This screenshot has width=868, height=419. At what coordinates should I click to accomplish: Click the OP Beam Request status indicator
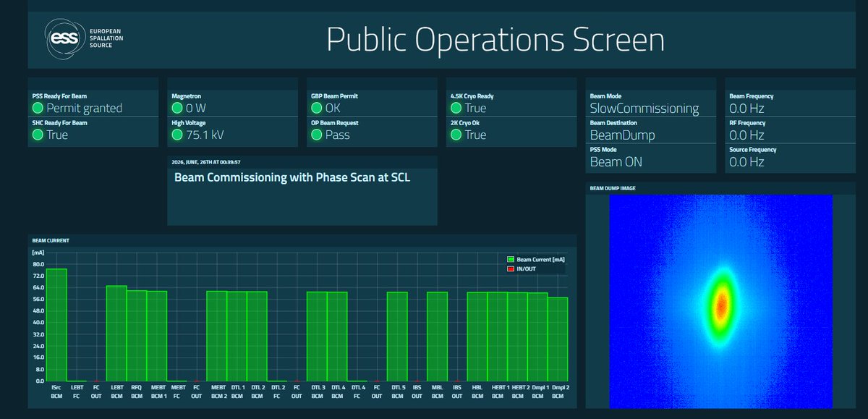pos(316,135)
